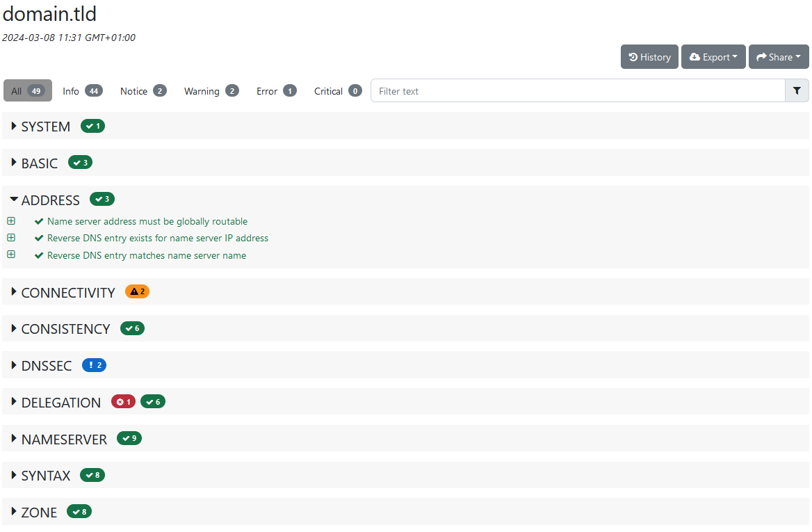Click the red error badge beside DELEGATION
The image size is (812, 532).
[x=122, y=401]
